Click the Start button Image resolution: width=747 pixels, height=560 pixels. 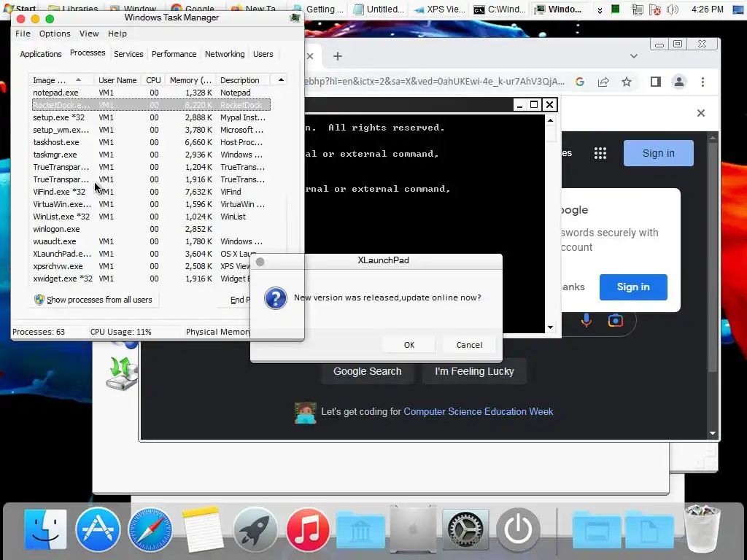pos(20,8)
